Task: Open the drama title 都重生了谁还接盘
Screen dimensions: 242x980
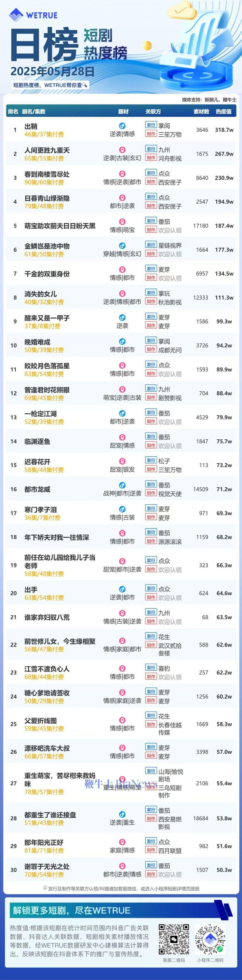Action: [x=50, y=815]
